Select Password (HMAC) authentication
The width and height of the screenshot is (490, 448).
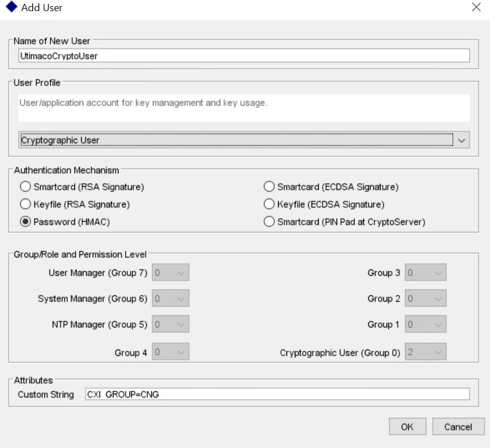pos(65,222)
